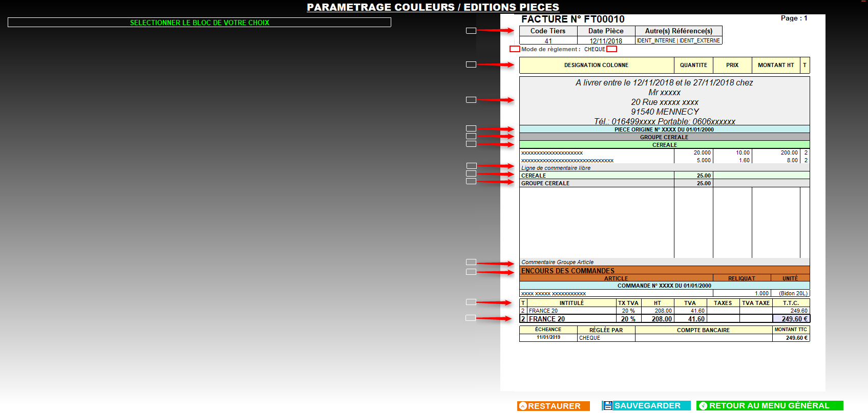Image resolution: width=868 pixels, height=413 pixels.
Task: Select box next to PIECE ORIGINE row
Action: click(471, 128)
